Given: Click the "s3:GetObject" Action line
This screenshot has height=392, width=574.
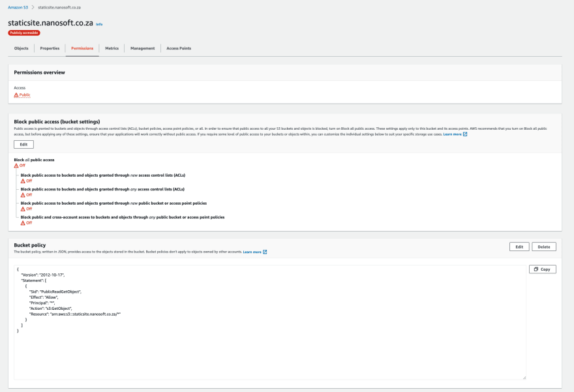Looking at the screenshot, I should tap(51, 309).
